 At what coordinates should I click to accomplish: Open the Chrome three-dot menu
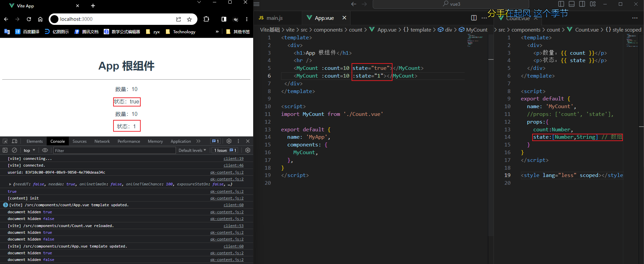tap(247, 19)
